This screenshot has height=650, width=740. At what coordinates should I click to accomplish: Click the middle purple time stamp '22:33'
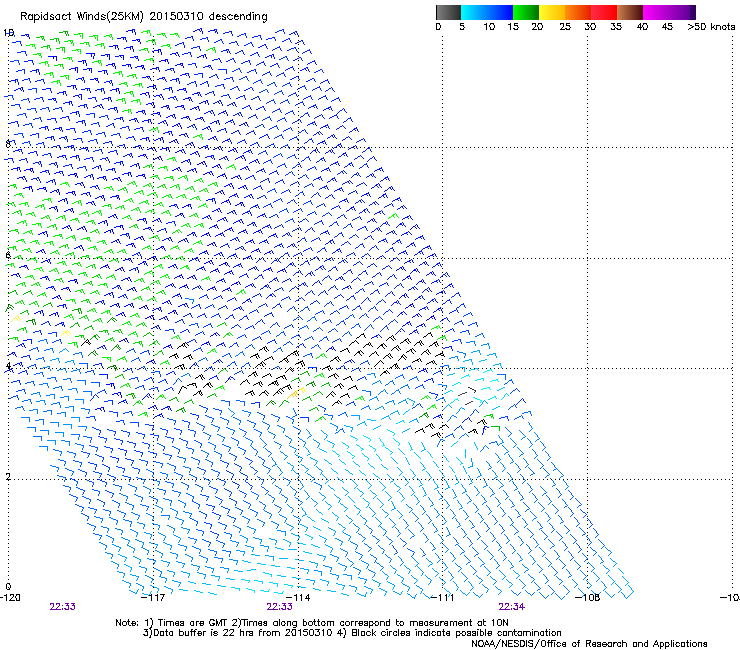tap(279, 607)
